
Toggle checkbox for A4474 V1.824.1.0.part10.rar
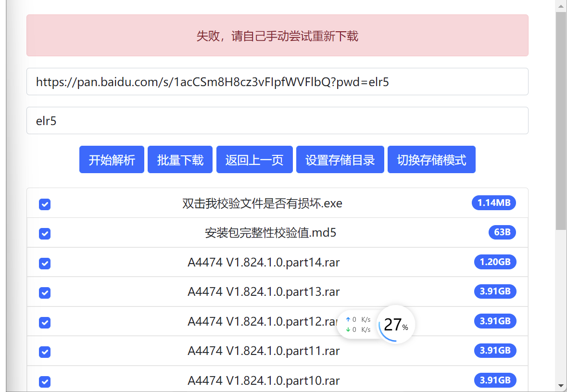click(x=45, y=381)
